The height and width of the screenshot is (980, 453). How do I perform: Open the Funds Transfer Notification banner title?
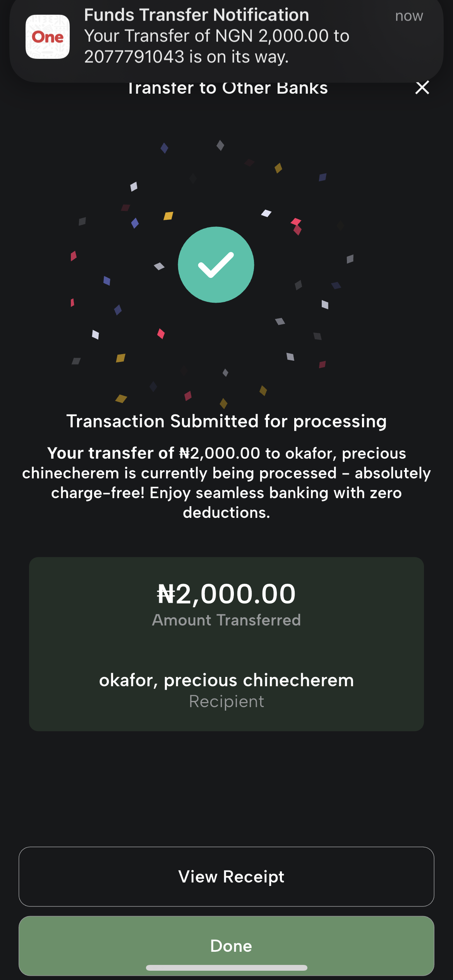[x=197, y=15]
